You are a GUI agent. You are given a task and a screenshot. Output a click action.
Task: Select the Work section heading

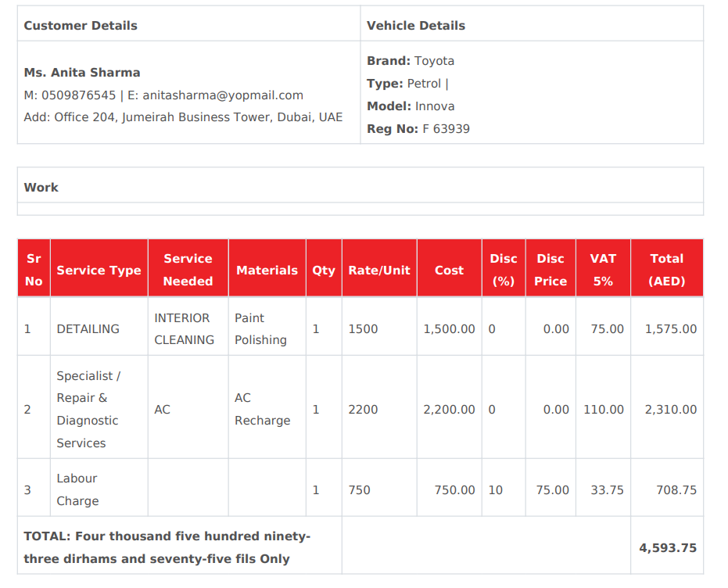[x=41, y=188]
